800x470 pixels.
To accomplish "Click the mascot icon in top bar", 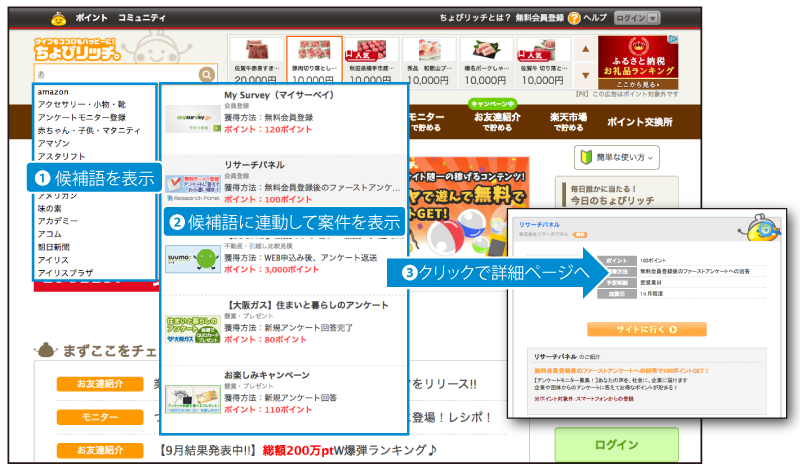I will click(x=59, y=18).
